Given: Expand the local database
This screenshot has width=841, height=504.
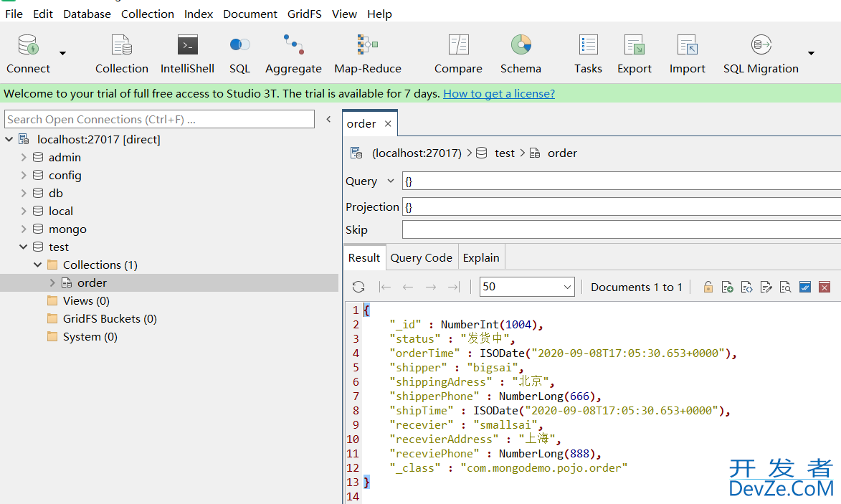Looking at the screenshot, I should pyautogui.click(x=23, y=211).
